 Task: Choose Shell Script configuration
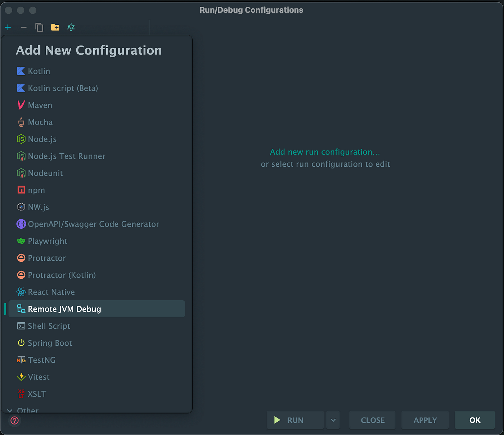click(x=49, y=326)
